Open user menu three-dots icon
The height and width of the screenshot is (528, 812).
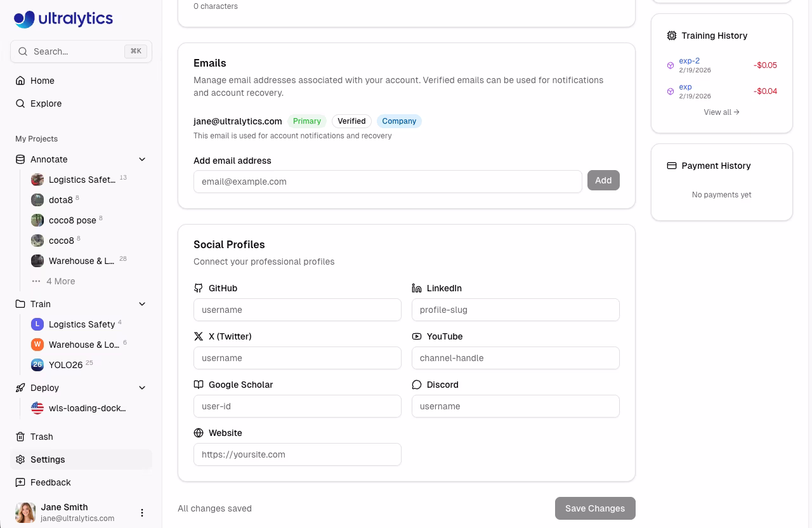pyautogui.click(x=142, y=513)
